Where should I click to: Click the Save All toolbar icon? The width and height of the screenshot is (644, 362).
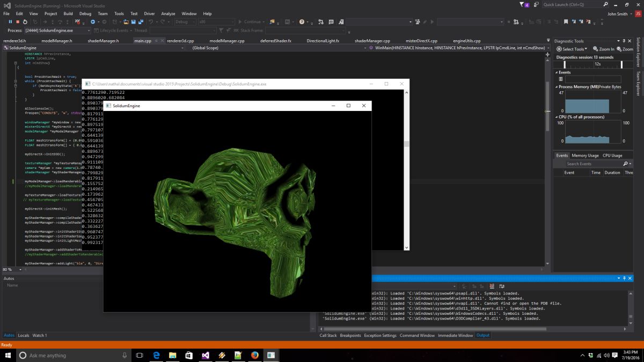click(141, 22)
